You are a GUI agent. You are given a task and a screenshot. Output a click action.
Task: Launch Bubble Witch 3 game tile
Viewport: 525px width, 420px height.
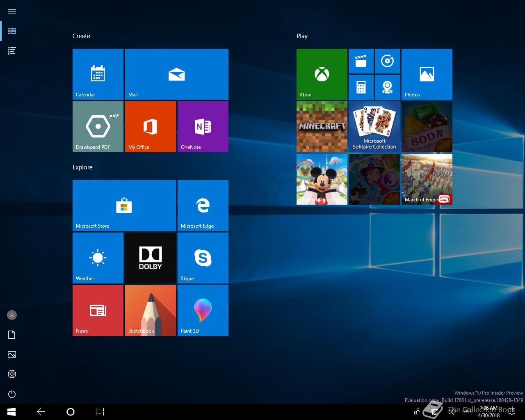[374, 179]
